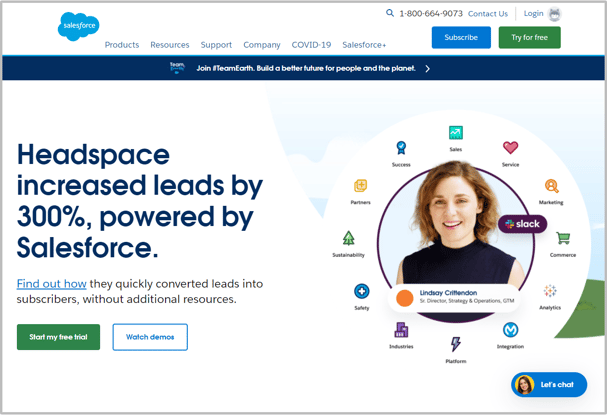This screenshot has height=415, width=607.
Task: Click the Team Earth logo in banner
Action: pos(177,68)
